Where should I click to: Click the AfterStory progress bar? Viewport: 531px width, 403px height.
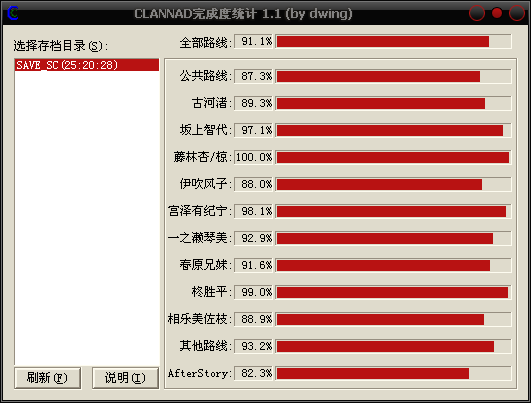[393, 373]
